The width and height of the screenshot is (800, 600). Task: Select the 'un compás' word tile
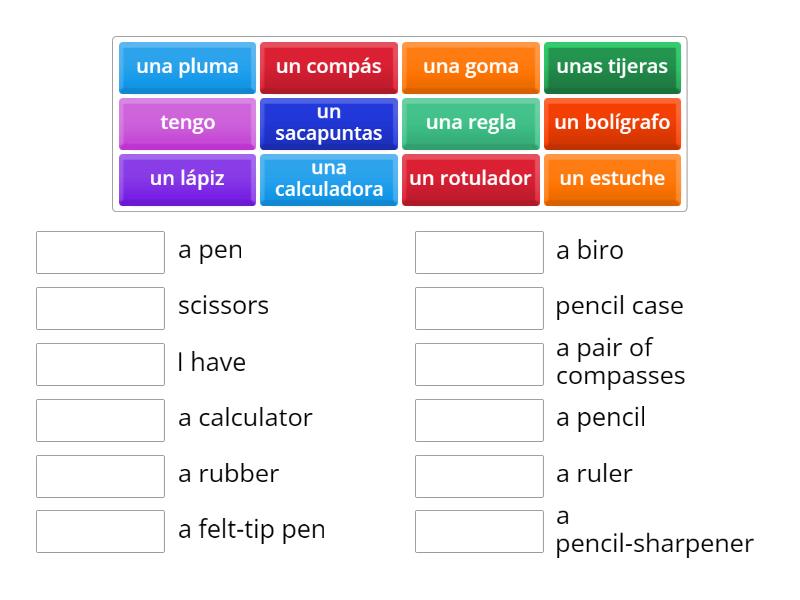pos(328,67)
